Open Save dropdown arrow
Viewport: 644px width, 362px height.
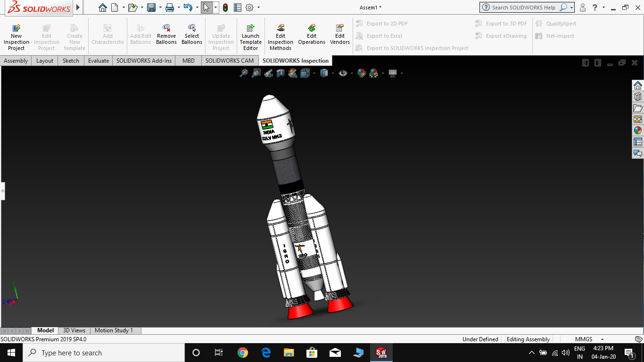pyautogui.click(x=160, y=8)
